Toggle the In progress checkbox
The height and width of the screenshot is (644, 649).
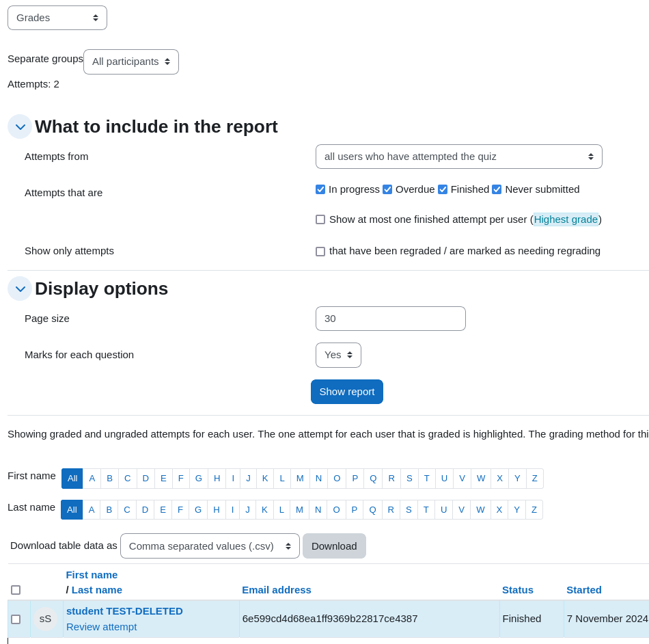pyautogui.click(x=320, y=189)
